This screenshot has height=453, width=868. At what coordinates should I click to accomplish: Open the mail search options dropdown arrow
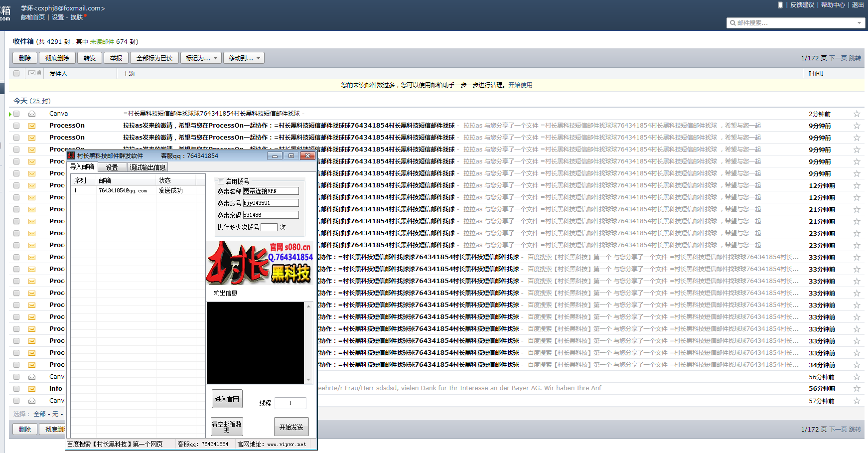859,23
